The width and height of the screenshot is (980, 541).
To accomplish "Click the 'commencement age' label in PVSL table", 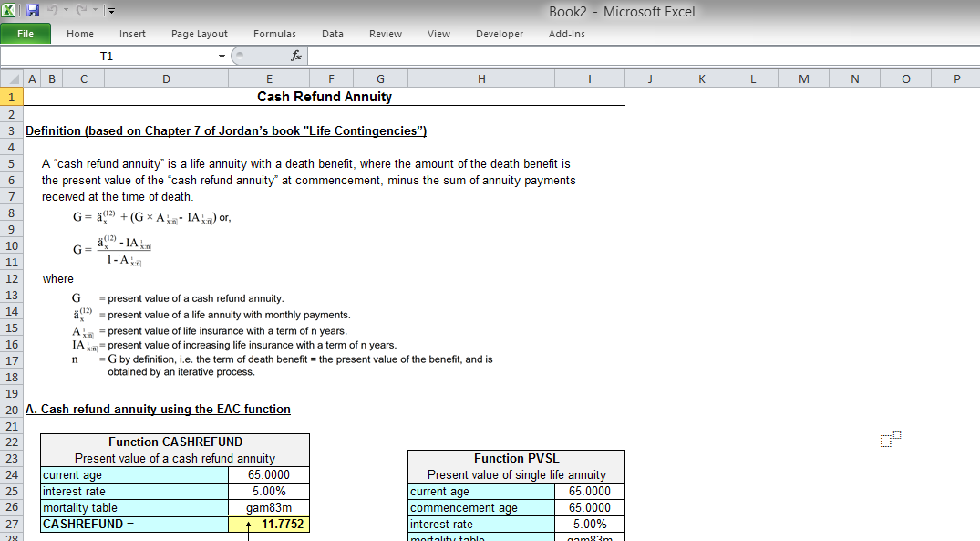I will 481,507.
